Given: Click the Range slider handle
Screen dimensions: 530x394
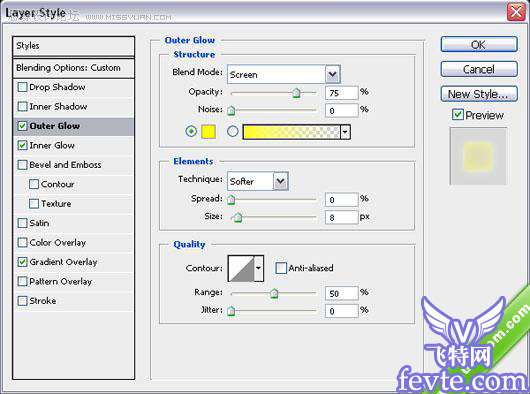Looking at the screenshot, I should pyautogui.click(x=274, y=293).
